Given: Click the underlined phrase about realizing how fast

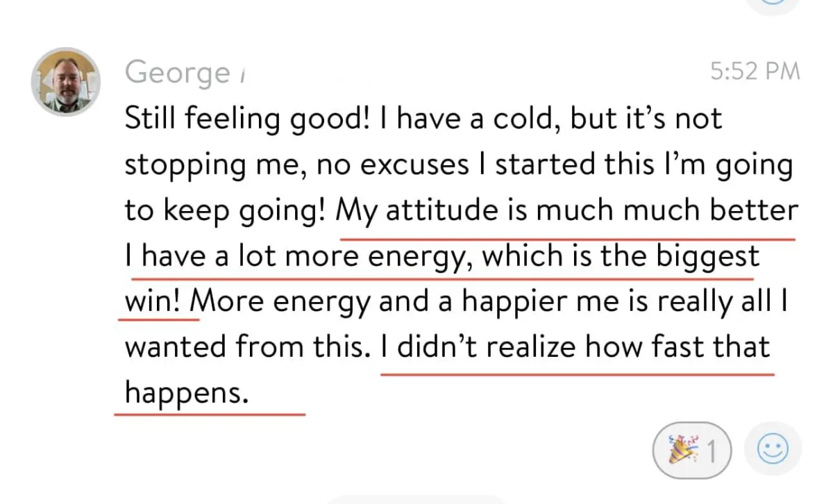Looking at the screenshot, I should click(x=576, y=346).
